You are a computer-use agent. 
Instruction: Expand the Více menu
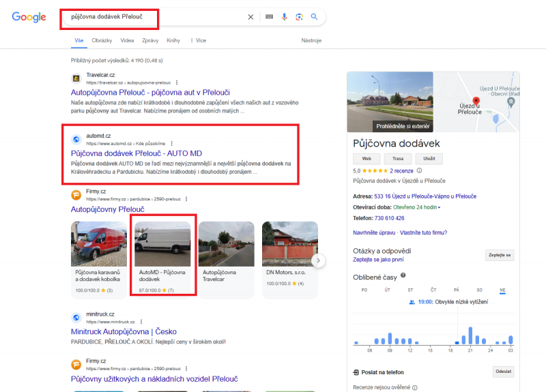tap(198, 40)
